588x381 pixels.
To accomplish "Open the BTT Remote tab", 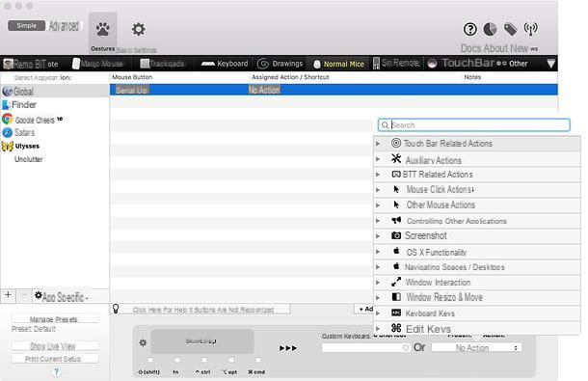I will pyautogui.click(x=31, y=64).
